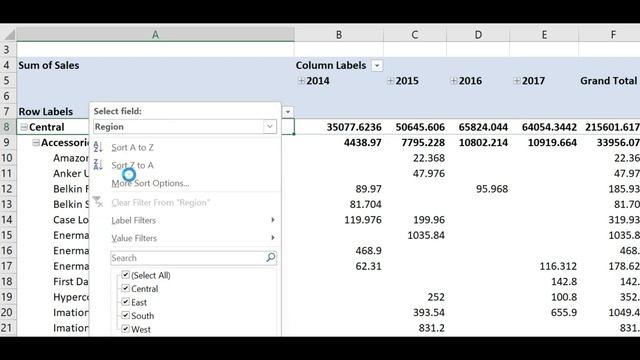Expand the 2017 column group
The width and height of the screenshot is (640, 360).
pos(517,81)
